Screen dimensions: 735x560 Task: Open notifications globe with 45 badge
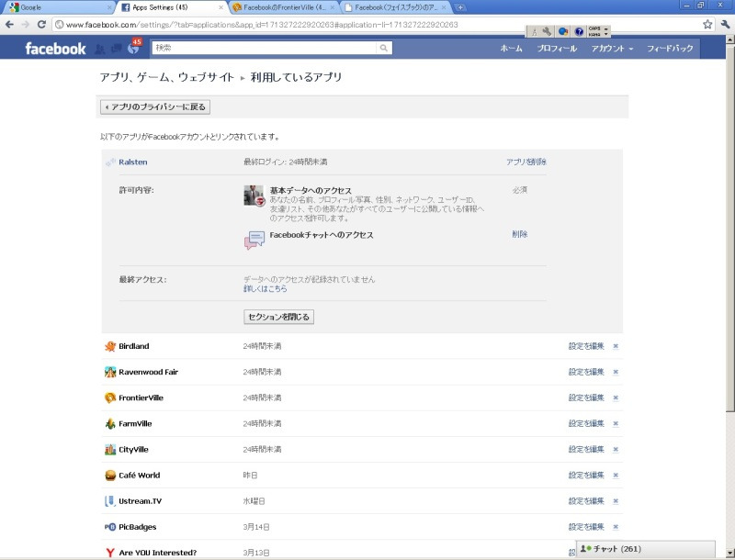click(133, 48)
